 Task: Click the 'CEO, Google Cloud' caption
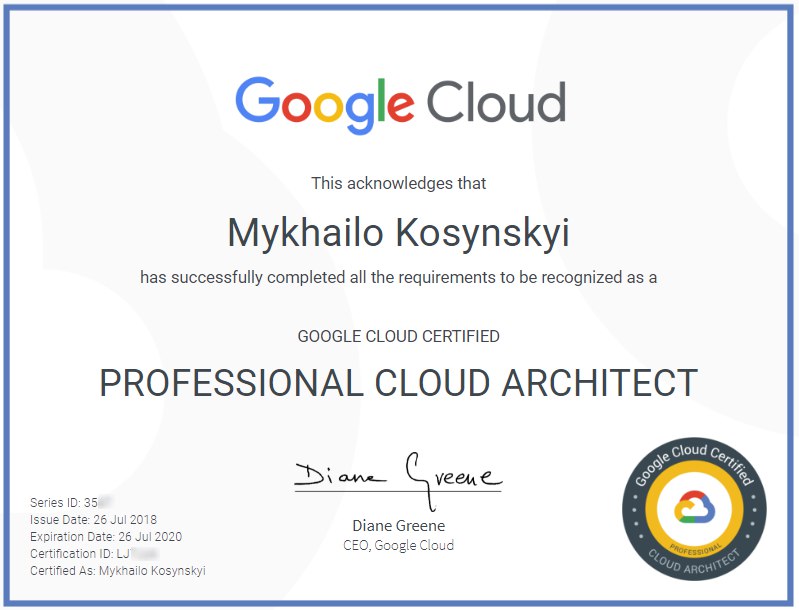coord(398,545)
